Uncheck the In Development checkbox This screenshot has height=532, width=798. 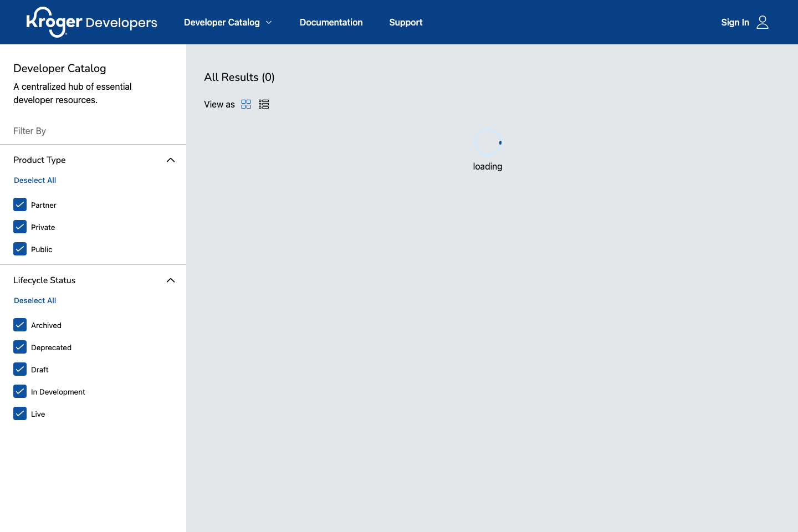coord(20,391)
